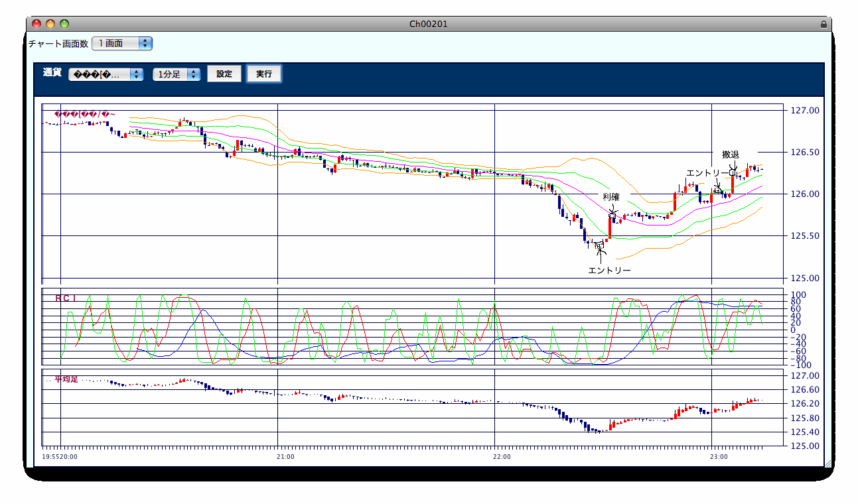Open the チャート画面数 dropdown showing 1画面

pos(122,43)
